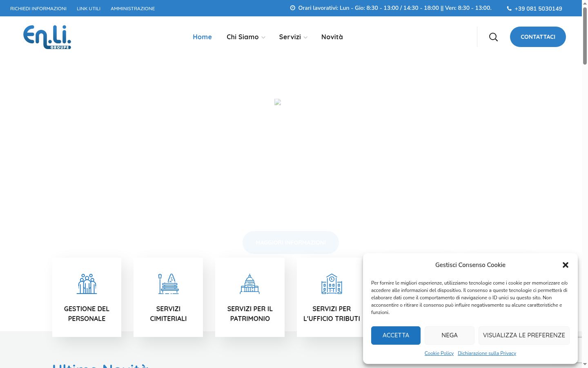Click the CONTATTACI button
Viewport: 588px width, 368px height.
pyautogui.click(x=538, y=37)
